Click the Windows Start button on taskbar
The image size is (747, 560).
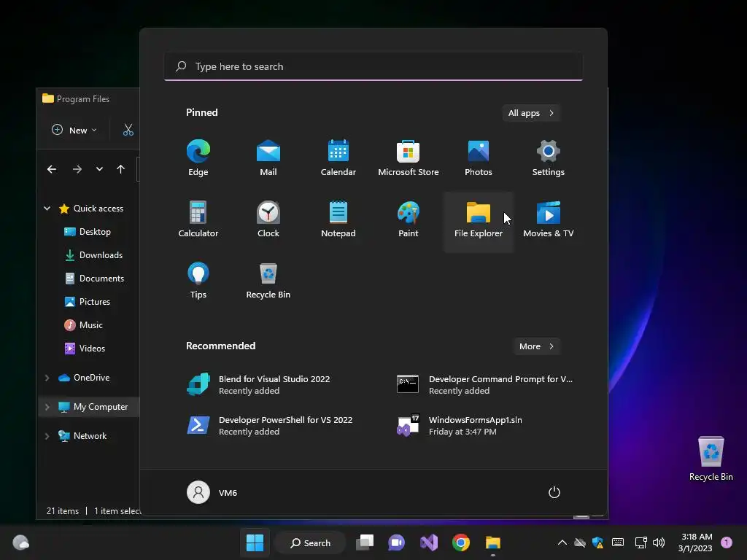click(255, 542)
